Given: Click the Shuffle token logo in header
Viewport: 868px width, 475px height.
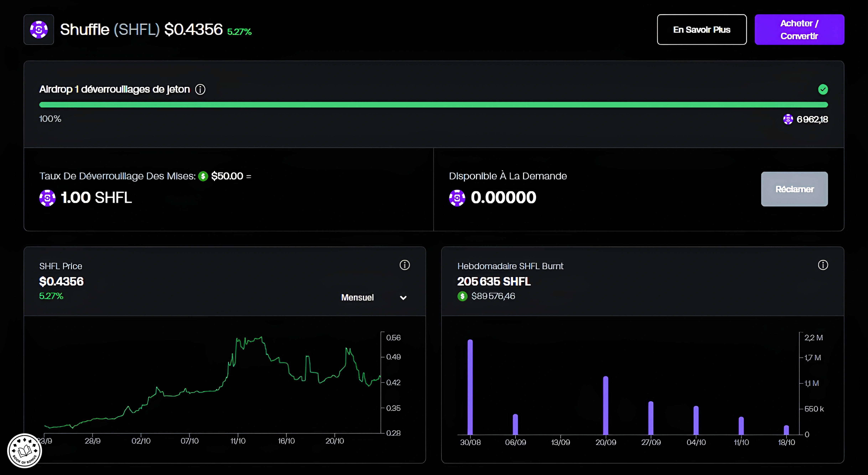Looking at the screenshot, I should coord(39,30).
